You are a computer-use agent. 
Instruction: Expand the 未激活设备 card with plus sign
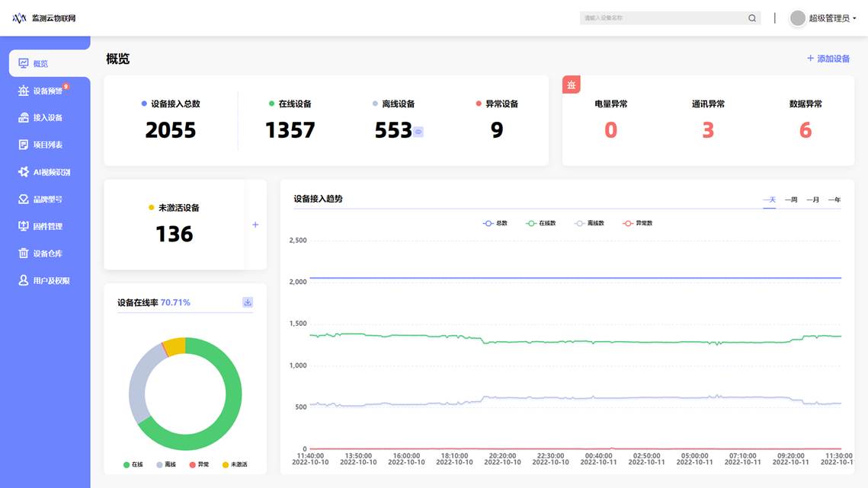[x=255, y=225]
